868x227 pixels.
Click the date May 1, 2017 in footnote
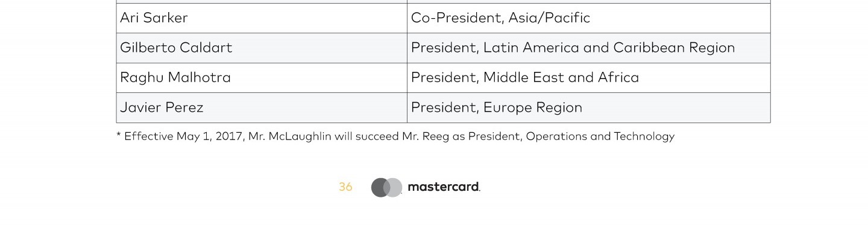coord(210,136)
